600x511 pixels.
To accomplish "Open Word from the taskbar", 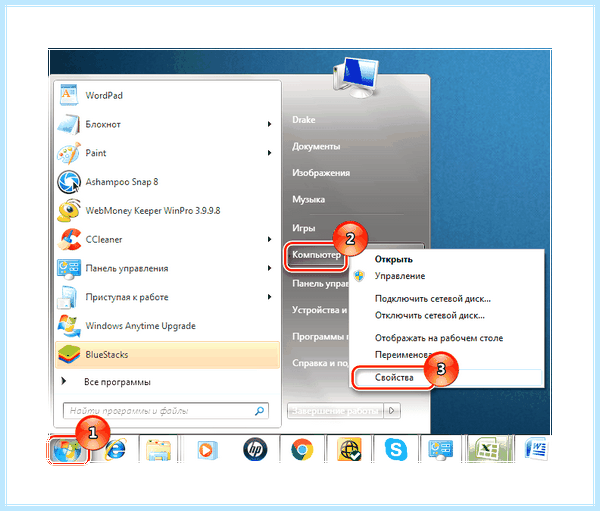I will [x=536, y=449].
